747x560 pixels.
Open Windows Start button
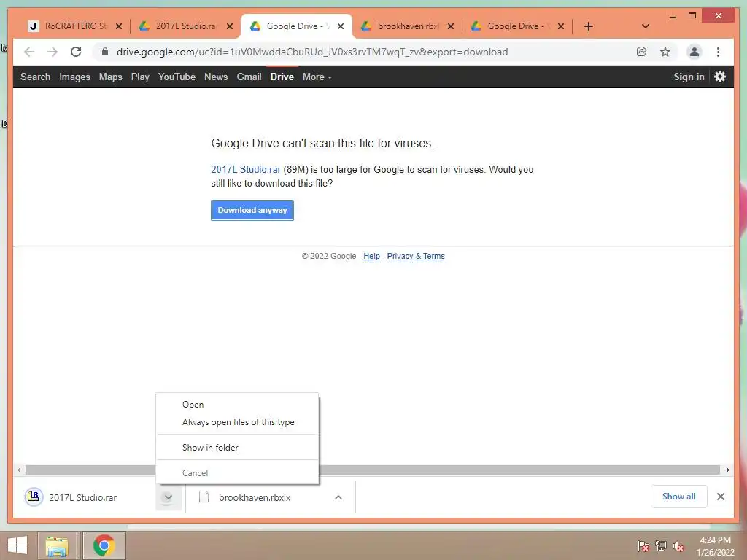[18, 545]
